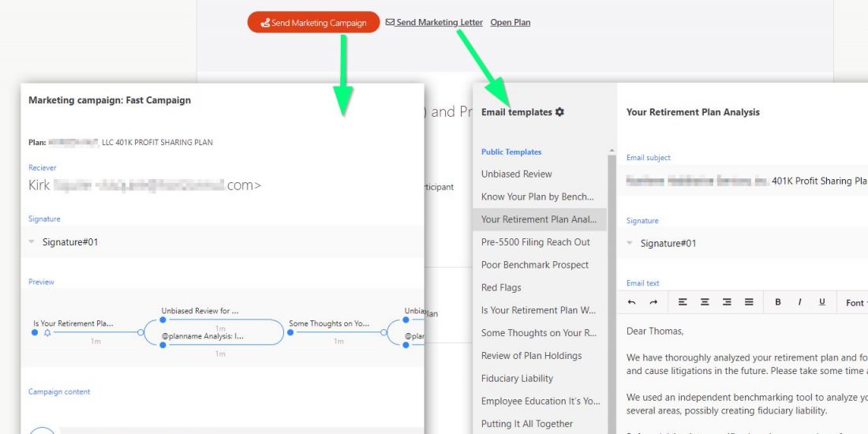The width and height of the screenshot is (868, 434).
Task: Click the Send Marketing Campaign button
Action: pyautogui.click(x=313, y=23)
